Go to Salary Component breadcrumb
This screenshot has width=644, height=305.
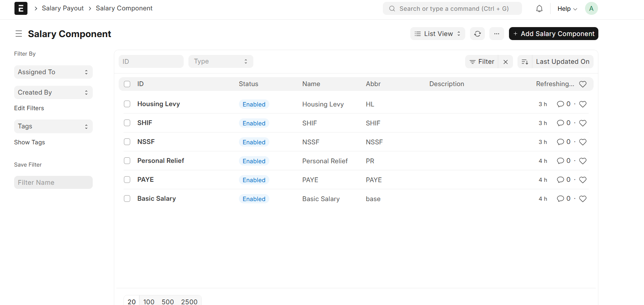124,8
